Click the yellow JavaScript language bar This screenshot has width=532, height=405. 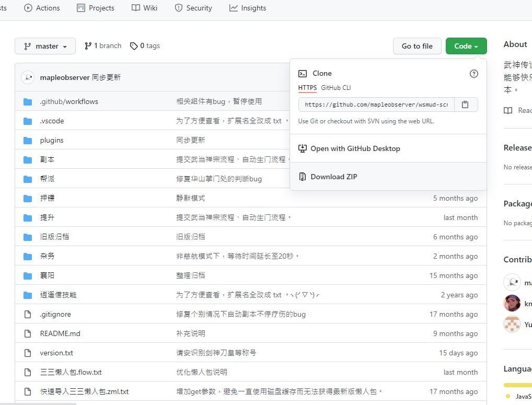[x=517, y=385]
